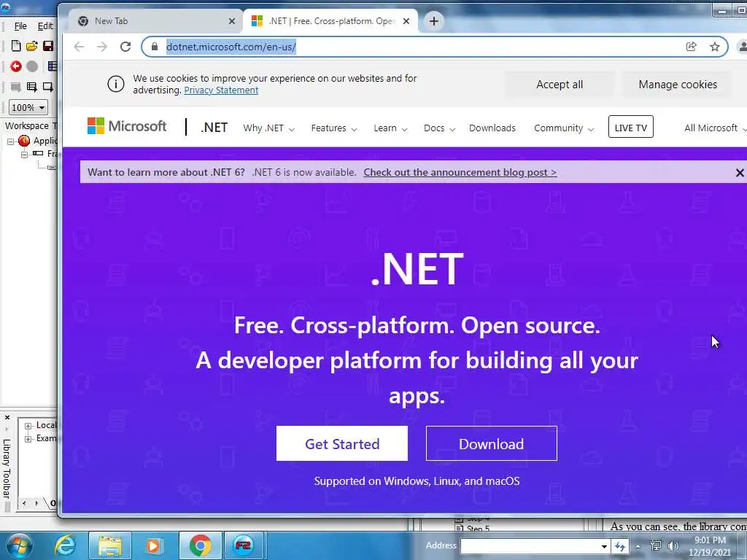Open Windows Media Player from taskbar
Screen dimensions: 747x560
154,545
